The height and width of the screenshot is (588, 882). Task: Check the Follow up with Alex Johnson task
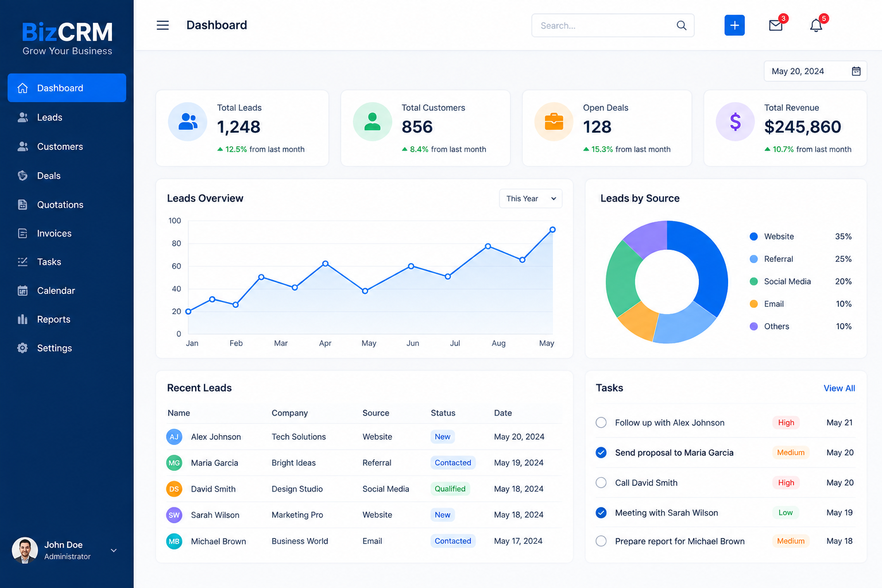click(x=601, y=423)
